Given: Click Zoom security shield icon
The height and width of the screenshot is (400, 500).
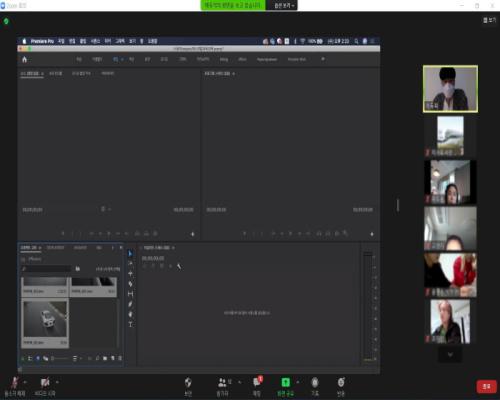Looking at the screenshot, I should point(188,382).
